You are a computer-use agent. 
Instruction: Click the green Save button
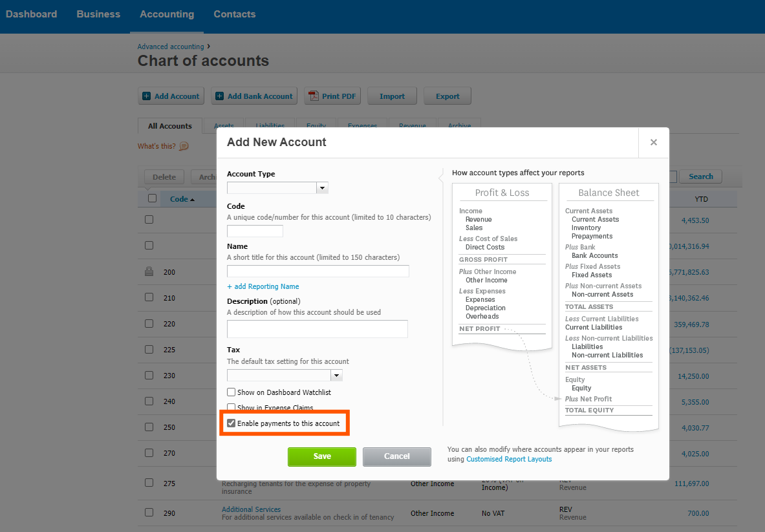point(322,456)
